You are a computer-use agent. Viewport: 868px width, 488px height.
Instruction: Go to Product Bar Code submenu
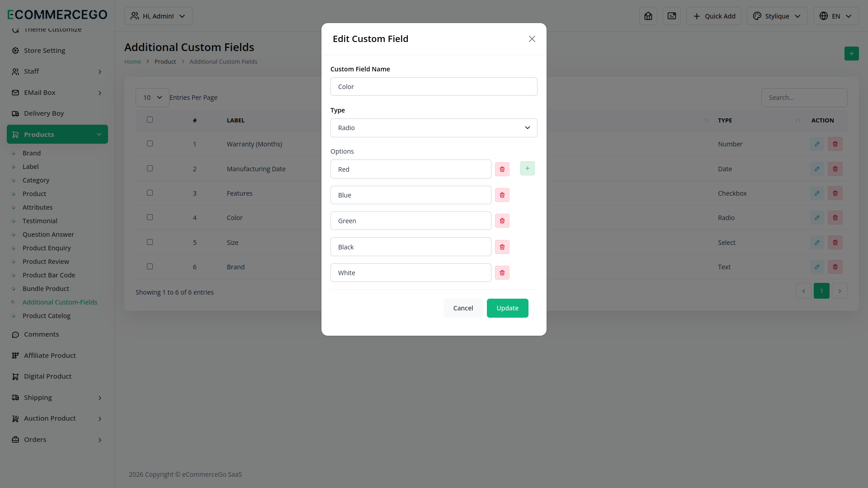[x=49, y=275]
